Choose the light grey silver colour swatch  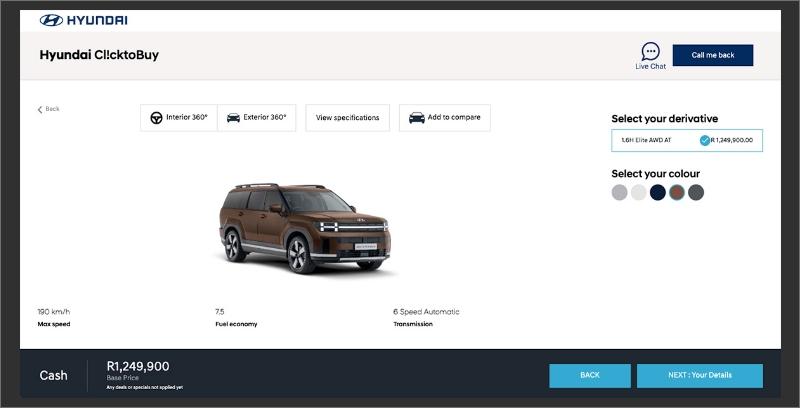[619, 192]
